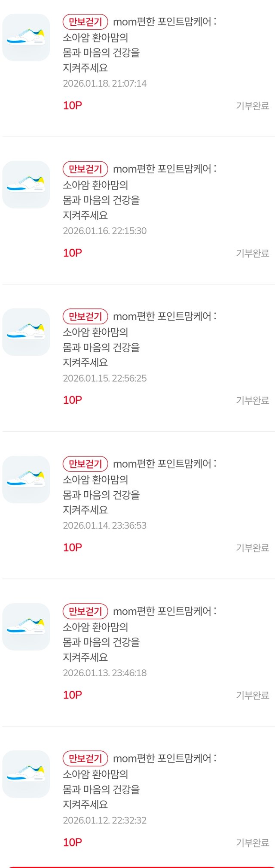
Task: Tap the sneaker icon for the 2026.01.16 donation
Action: (x=26, y=185)
